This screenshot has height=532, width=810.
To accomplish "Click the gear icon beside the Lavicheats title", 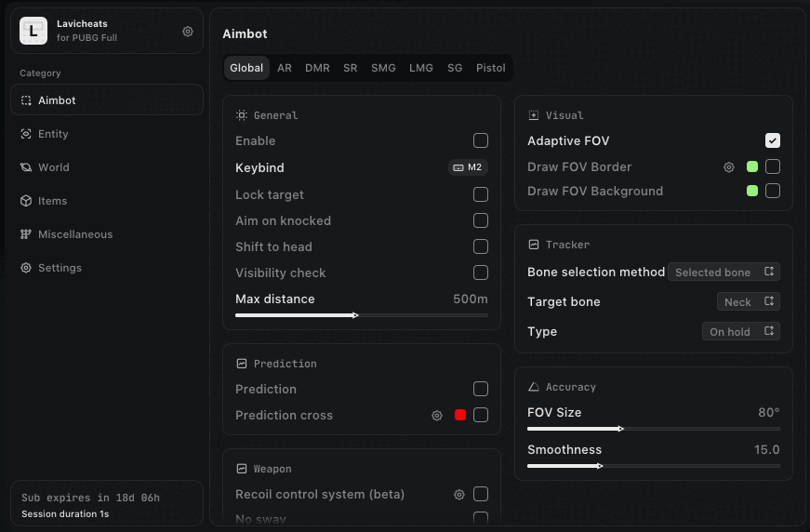I will coord(188,31).
